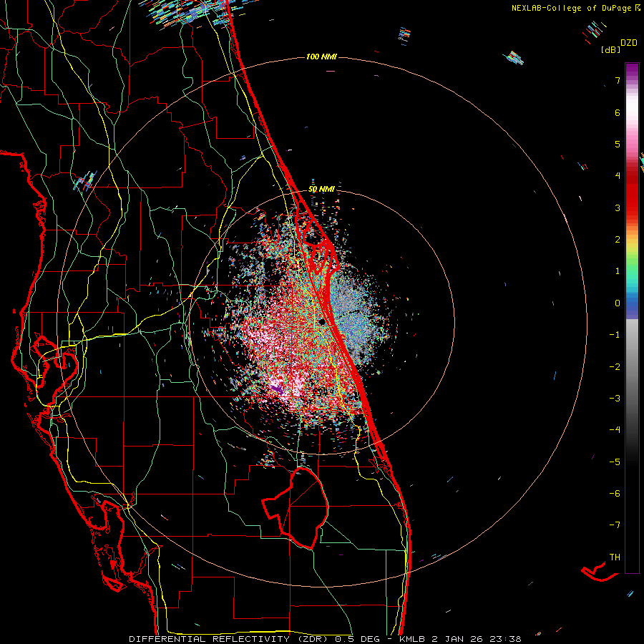This screenshot has width=644, height=644.
Task: Select the -3 value on the color scale
Action: pyautogui.click(x=615, y=399)
